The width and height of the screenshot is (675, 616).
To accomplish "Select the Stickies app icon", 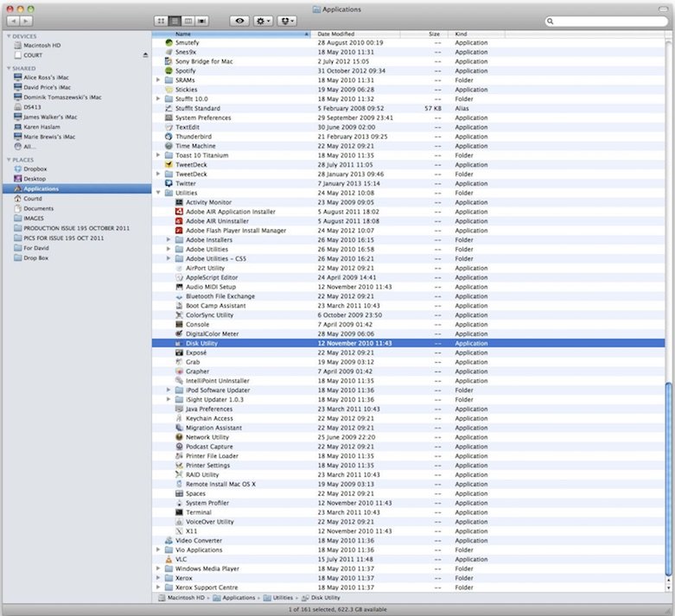I will pyautogui.click(x=169, y=90).
